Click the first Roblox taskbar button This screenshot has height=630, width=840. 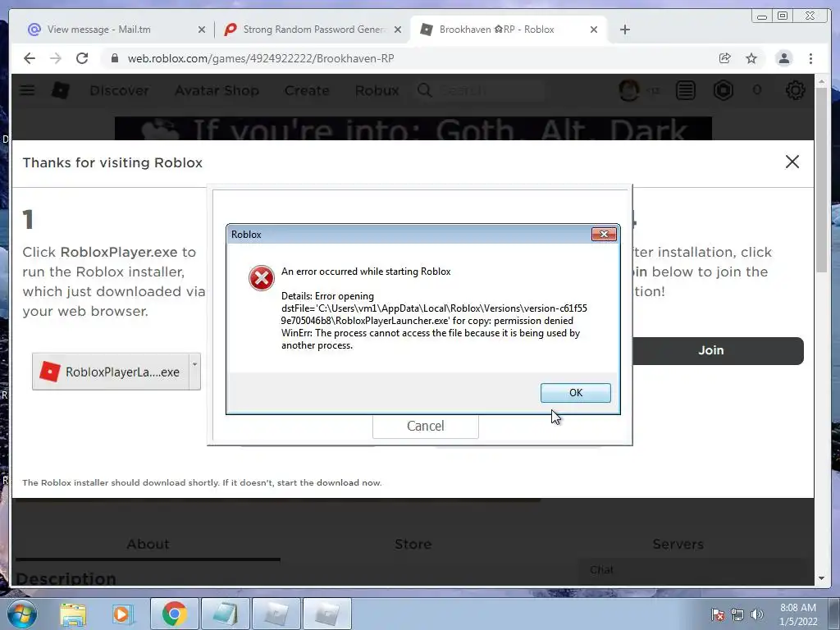click(x=276, y=614)
